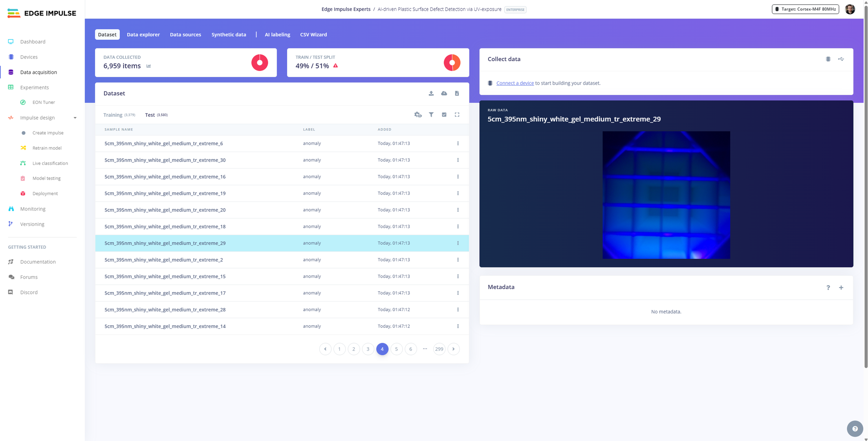The width and height of the screenshot is (868, 441).
Task: Add metadata with the plus icon
Action: tap(841, 288)
